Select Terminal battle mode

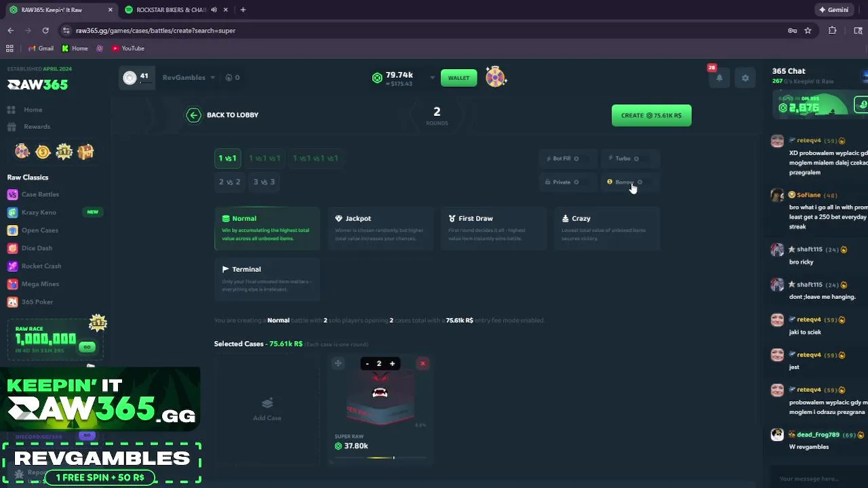point(267,279)
